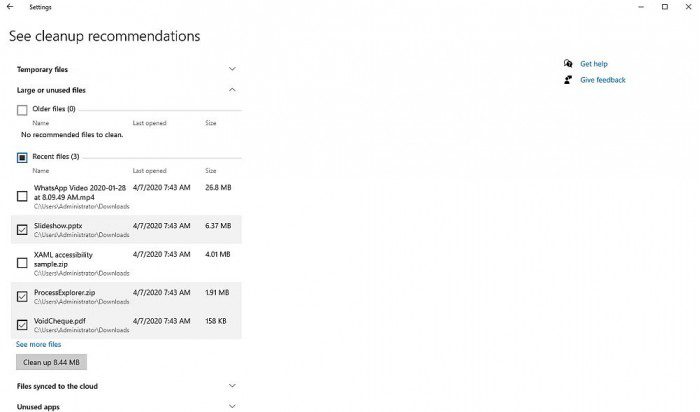Image resolution: width=700 pixels, height=412 pixels.
Task: Open the Get help link
Action: click(x=593, y=63)
